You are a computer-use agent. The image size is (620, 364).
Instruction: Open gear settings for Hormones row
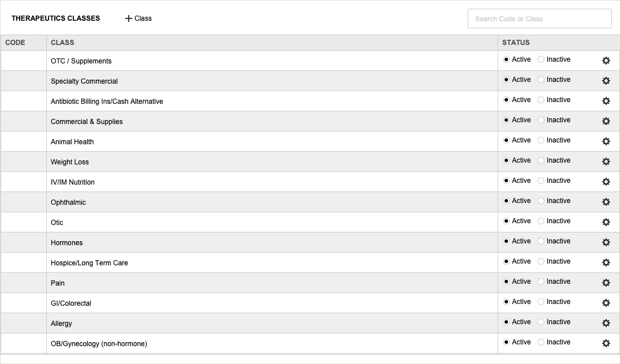pyautogui.click(x=606, y=242)
